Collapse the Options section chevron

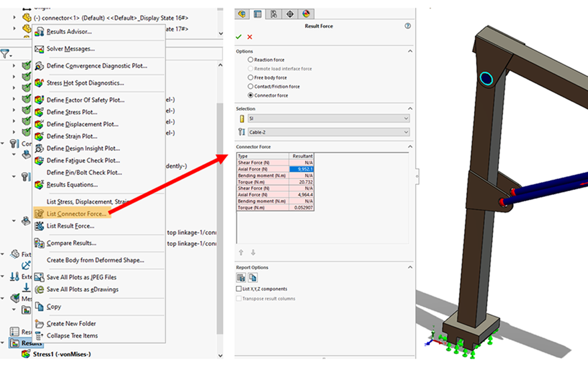pos(410,52)
